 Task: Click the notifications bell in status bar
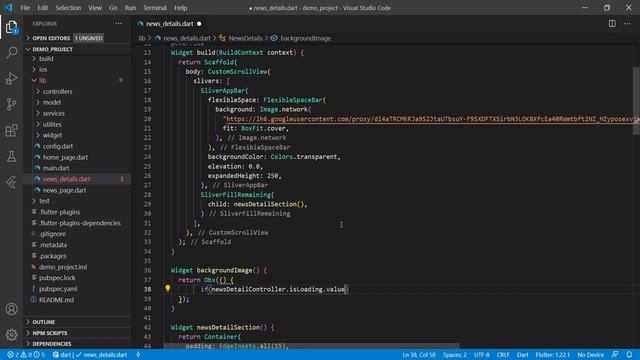(x=629, y=355)
